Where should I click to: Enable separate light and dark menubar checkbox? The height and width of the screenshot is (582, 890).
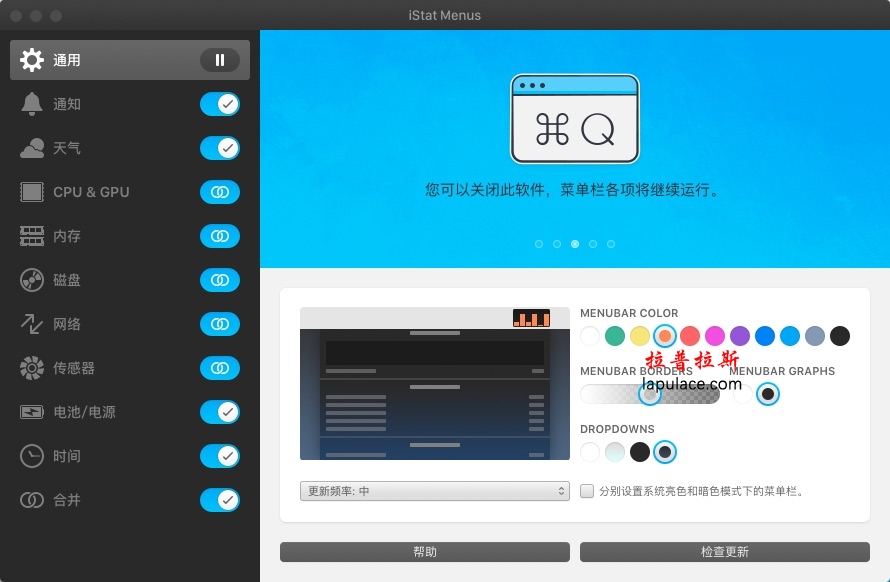(x=587, y=491)
